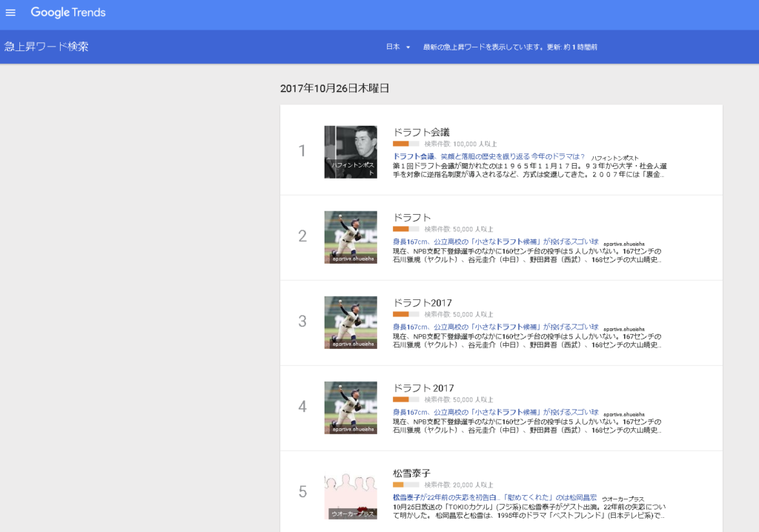Open the 日本 country dropdown
759x532 pixels.
pos(398,47)
